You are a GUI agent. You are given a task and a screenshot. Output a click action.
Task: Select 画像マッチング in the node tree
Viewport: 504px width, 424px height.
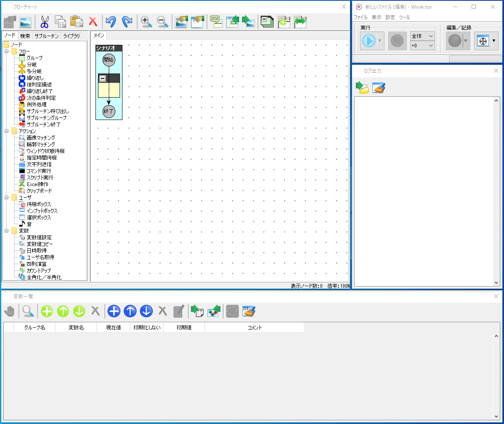coord(41,138)
